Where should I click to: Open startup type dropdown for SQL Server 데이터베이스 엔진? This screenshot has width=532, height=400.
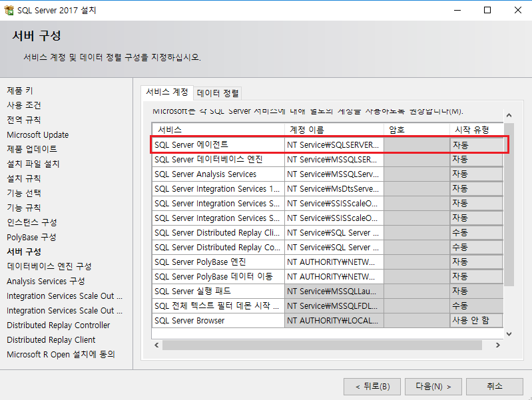click(x=476, y=160)
